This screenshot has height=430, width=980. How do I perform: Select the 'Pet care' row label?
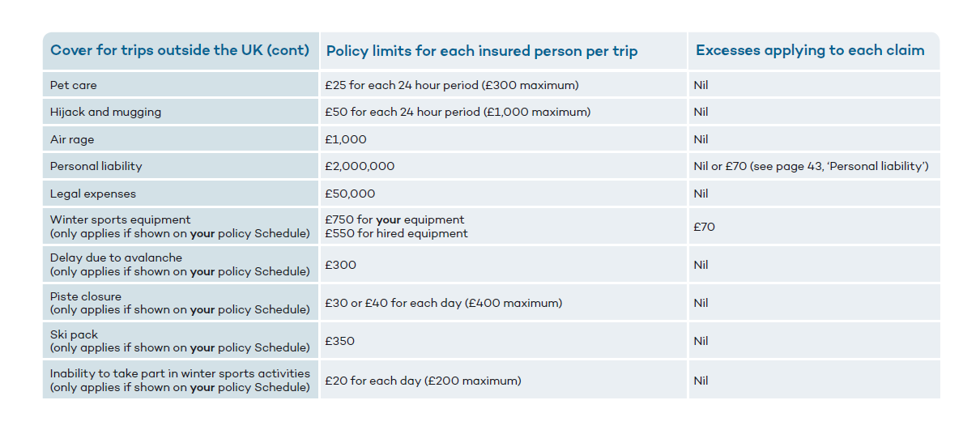coord(74,85)
